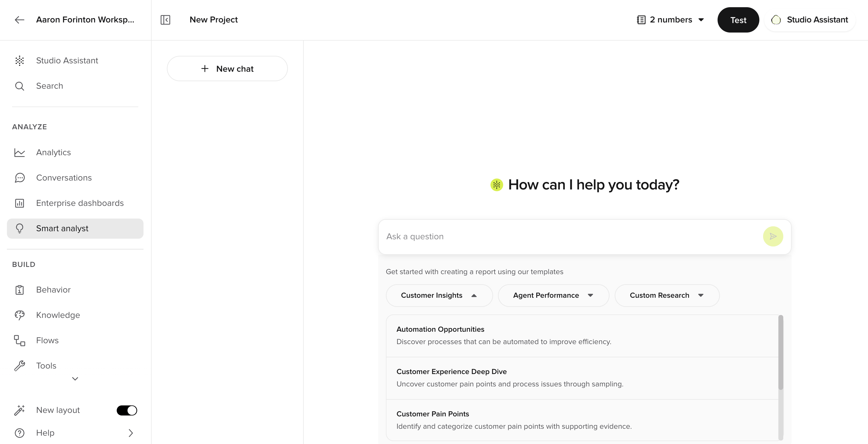Click the Help label in sidebar
868x444 pixels.
45,433
